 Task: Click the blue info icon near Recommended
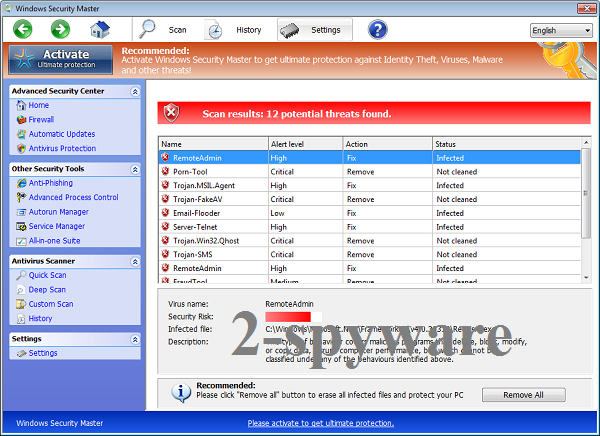pyautogui.click(x=181, y=392)
